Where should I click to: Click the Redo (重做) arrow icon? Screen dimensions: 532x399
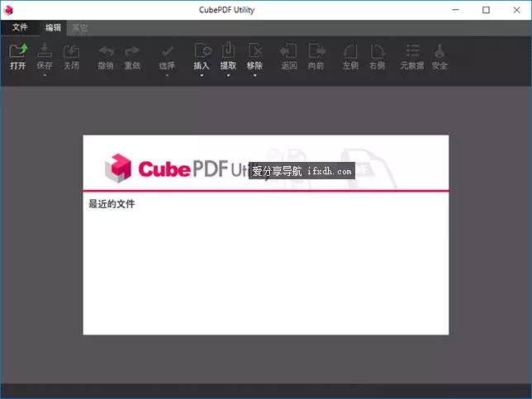point(132,51)
